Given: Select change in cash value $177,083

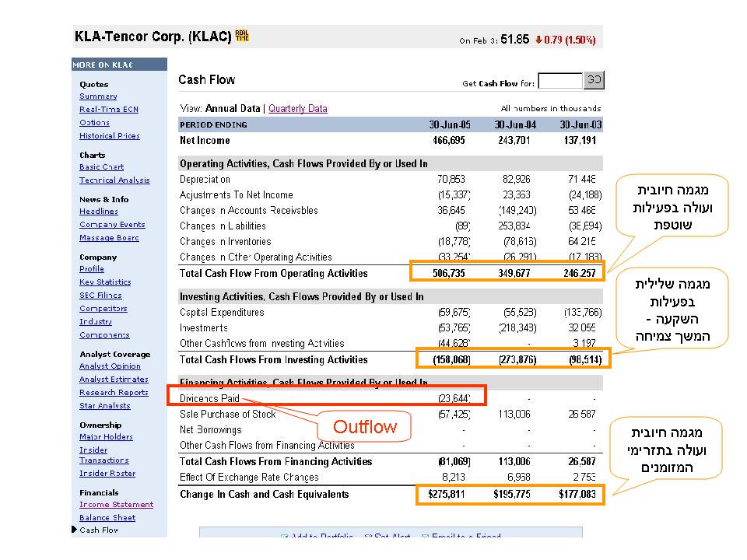Looking at the screenshot, I should click(577, 495).
